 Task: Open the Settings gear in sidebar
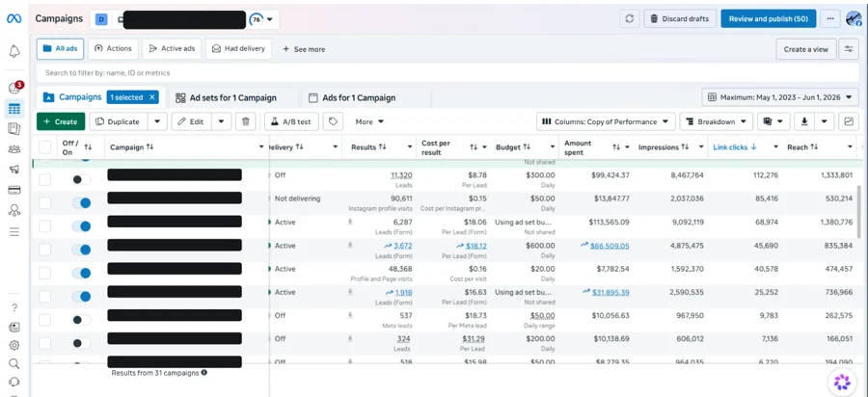tap(14, 345)
